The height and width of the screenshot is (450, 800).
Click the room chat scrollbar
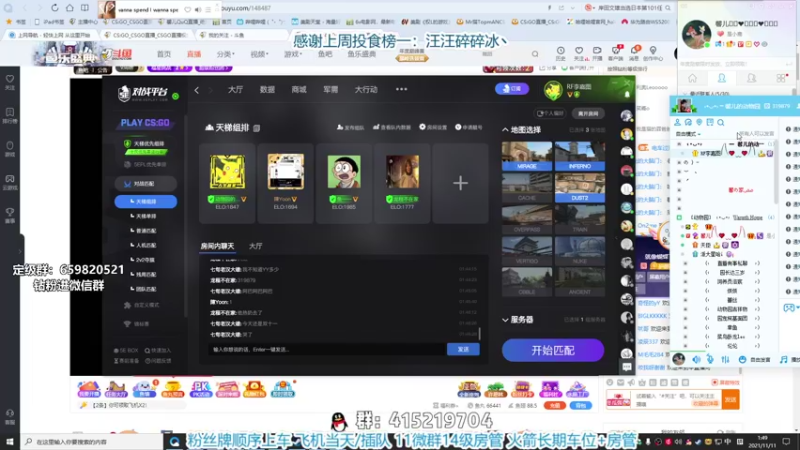[479, 334]
